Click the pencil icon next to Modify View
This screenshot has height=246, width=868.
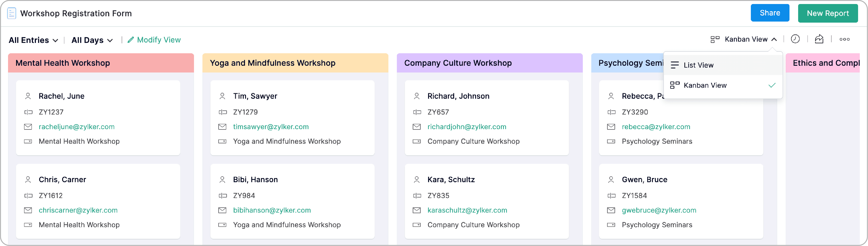[131, 40]
